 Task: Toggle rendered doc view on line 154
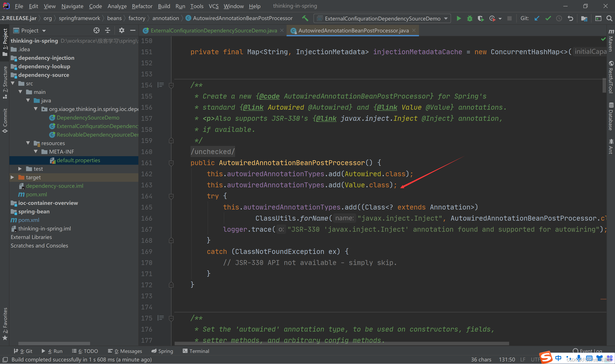click(x=161, y=85)
